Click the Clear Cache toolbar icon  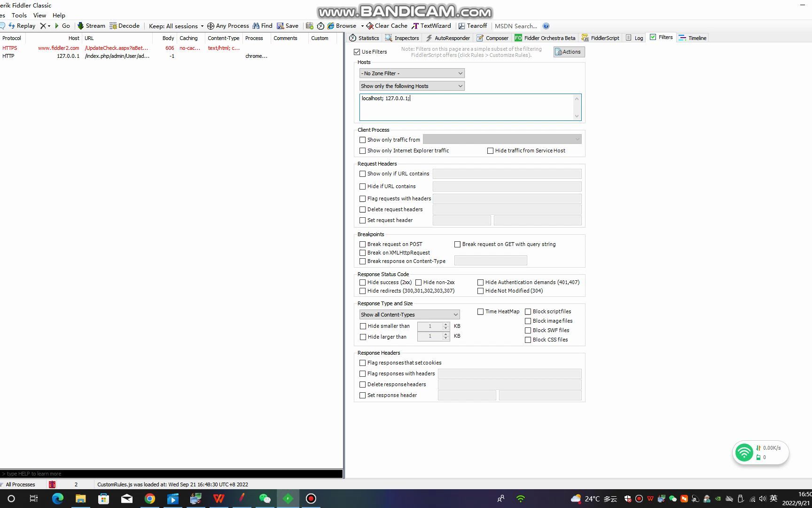(370, 26)
